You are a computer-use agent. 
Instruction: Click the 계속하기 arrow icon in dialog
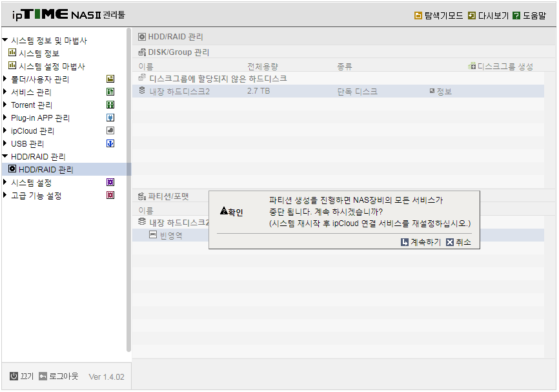pos(405,242)
